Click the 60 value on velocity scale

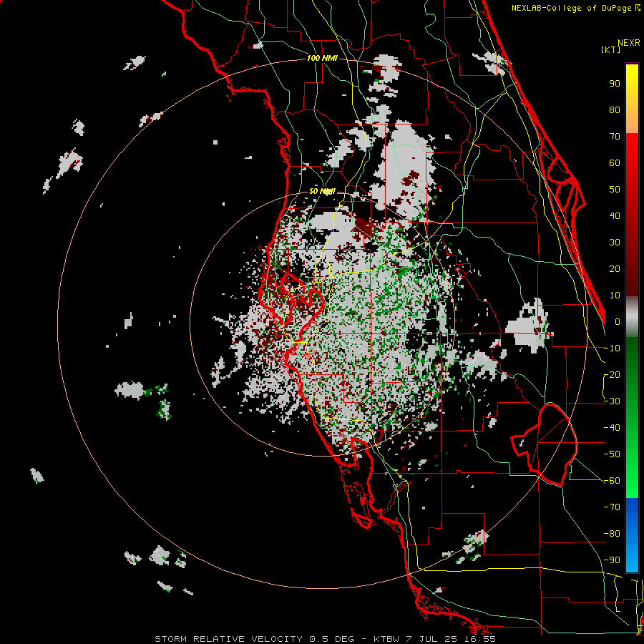(x=615, y=163)
